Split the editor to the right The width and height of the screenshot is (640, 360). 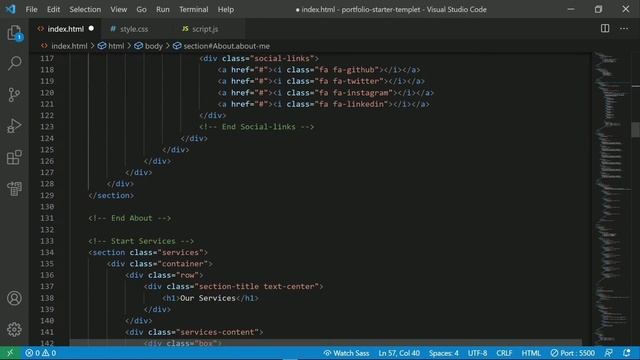pos(605,29)
